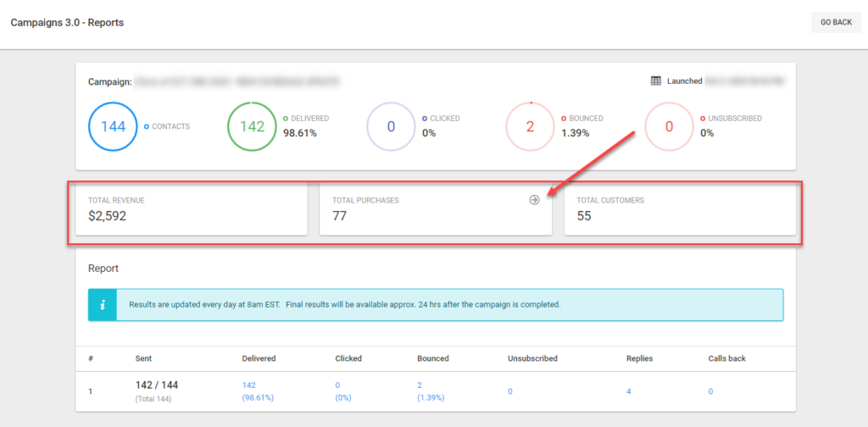Click the GO BACK button

[836, 22]
